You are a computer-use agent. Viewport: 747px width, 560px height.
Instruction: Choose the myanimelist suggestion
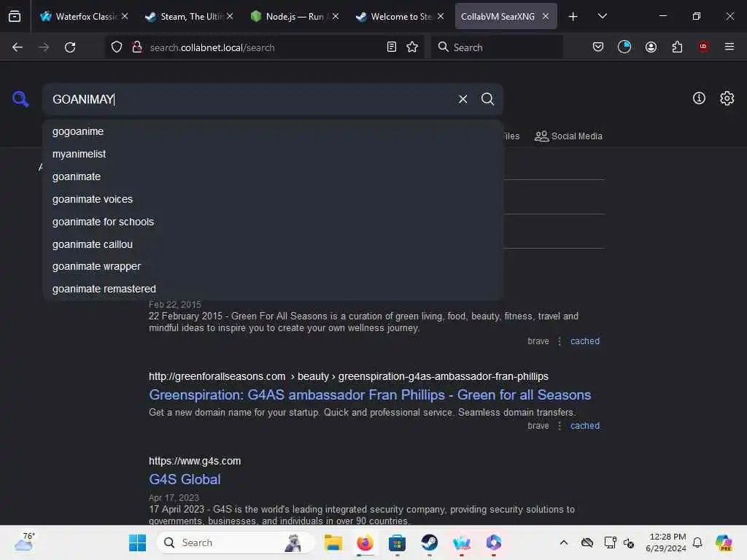273,154
